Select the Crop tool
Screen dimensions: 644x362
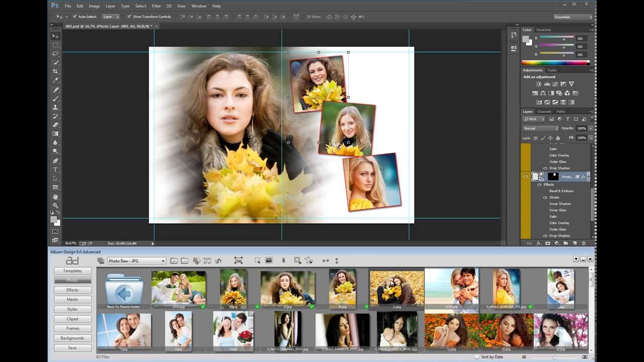(x=55, y=71)
